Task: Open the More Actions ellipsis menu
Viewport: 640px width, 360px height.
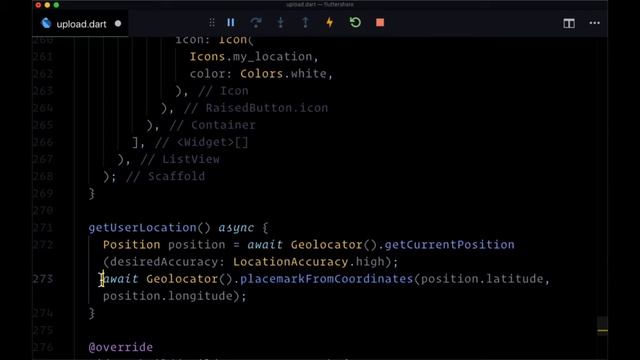Action: click(595, 23)
